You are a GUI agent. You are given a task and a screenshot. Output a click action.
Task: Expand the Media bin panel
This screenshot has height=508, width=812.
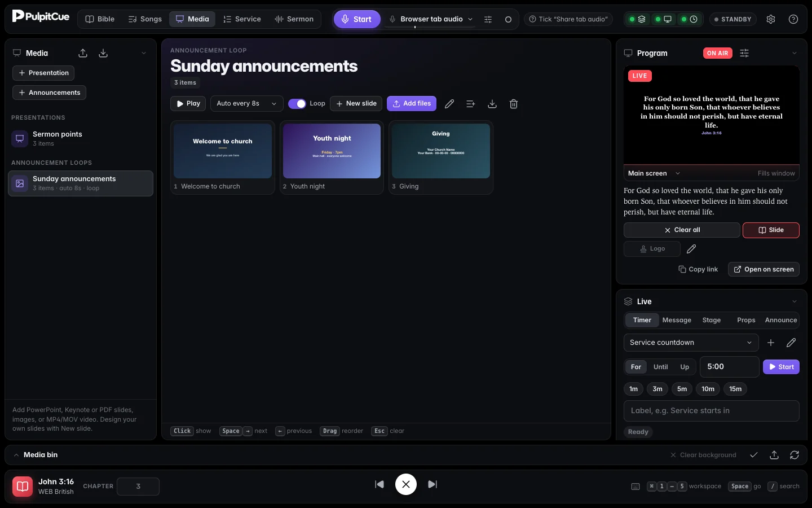[x=17, y=455]
